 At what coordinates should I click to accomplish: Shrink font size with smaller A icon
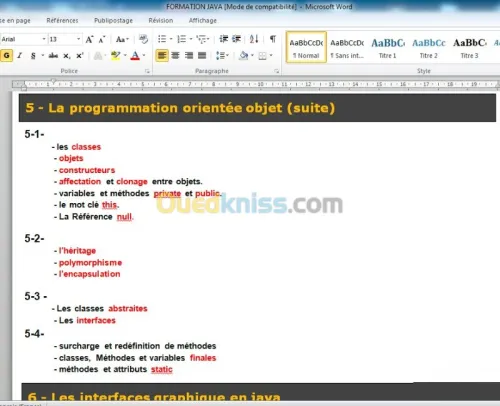click(102, 39)
